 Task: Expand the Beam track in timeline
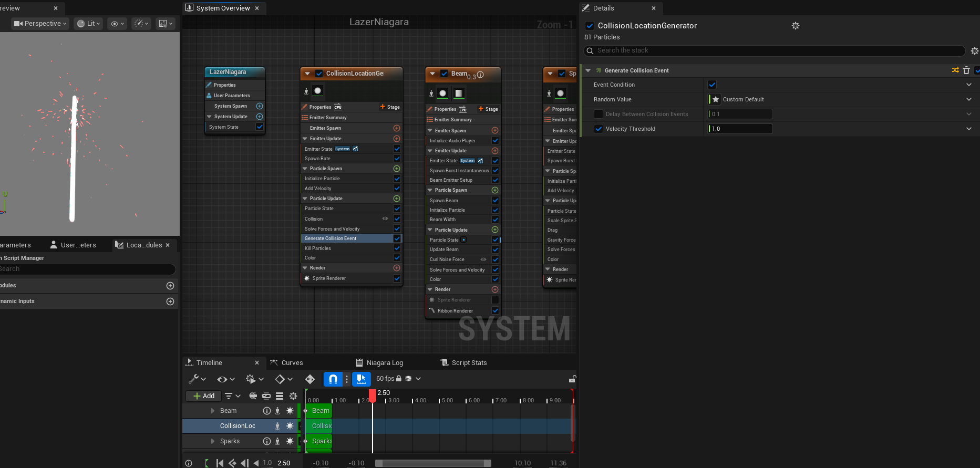coord(213,411)
